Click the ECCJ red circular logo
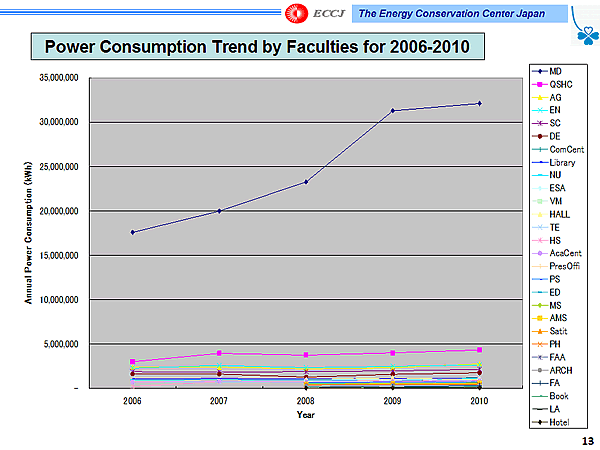The width and height of the screenshot is (600, 450). [298, 13]
